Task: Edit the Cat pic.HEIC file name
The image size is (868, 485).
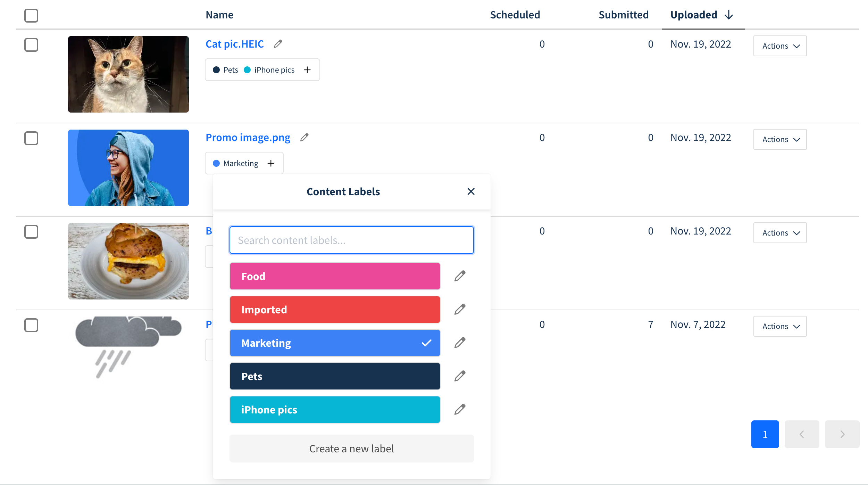Action: (278, 44)
